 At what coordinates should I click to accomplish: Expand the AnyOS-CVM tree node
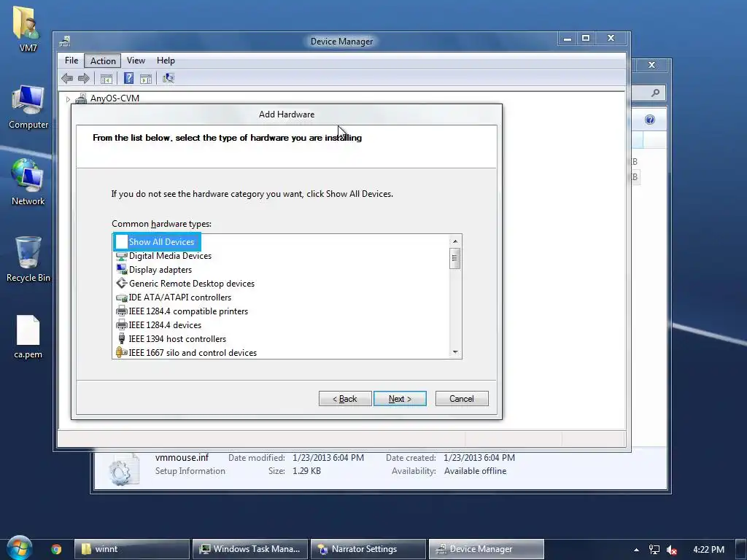pos(68,99)
